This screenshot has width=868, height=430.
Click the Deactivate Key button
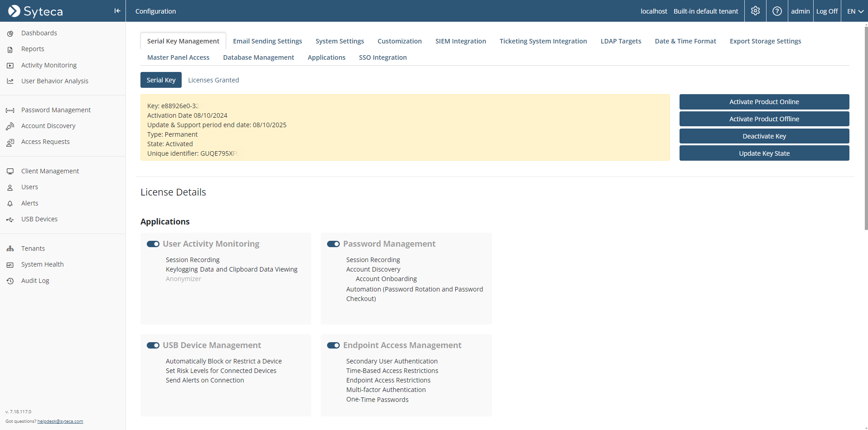(x=764, y=136)
